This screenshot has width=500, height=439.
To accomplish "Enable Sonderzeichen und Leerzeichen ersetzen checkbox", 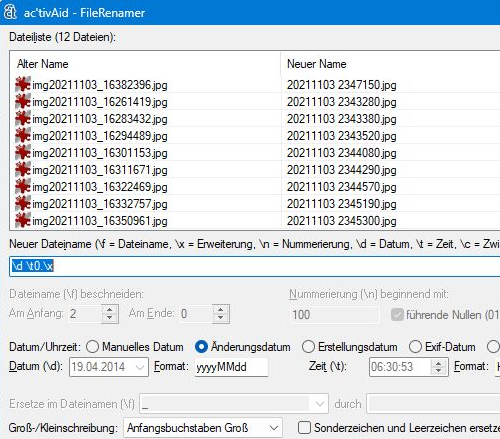I will [304, 427].
